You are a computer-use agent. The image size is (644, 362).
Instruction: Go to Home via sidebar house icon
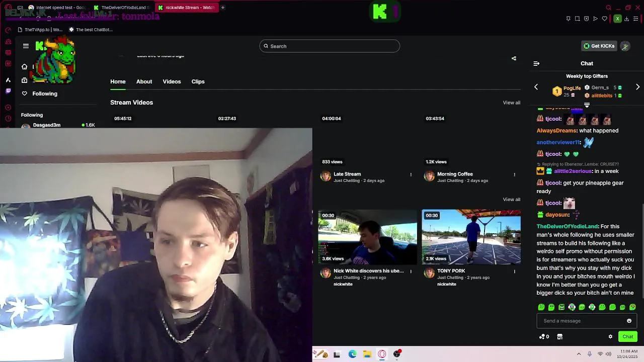click(x=24, y=67)
